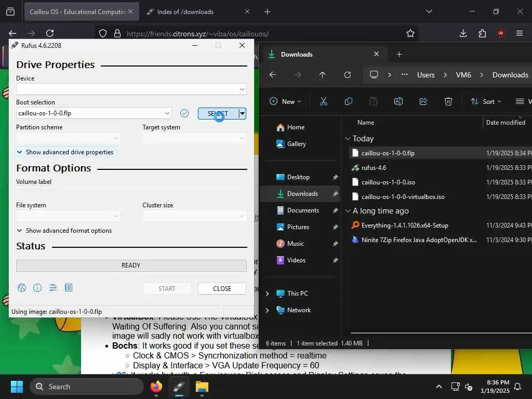Image resolution: width=532 pixels, height=399 pixels.
Task: Click Delete trash icon in Explorer toolbar
Action: pos(448,101)
